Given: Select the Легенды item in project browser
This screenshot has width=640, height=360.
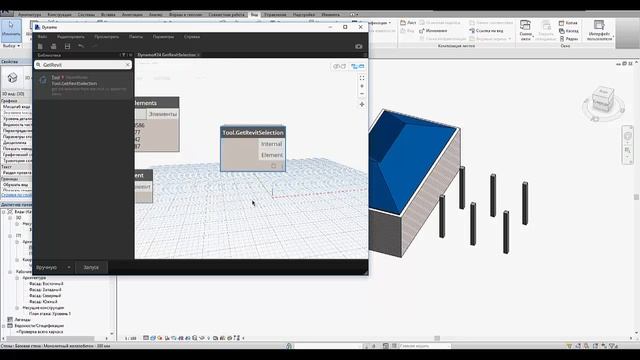Looking at the screenshot, I should [22, 320].
